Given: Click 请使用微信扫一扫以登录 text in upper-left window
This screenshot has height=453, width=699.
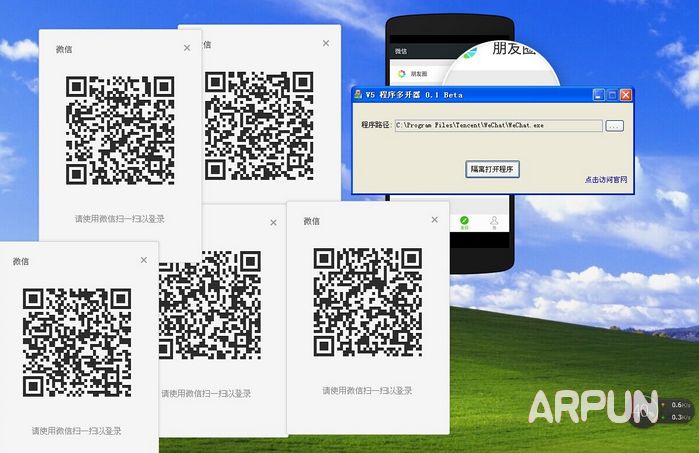Looking at the screenshot, I should tap(119, 219).
